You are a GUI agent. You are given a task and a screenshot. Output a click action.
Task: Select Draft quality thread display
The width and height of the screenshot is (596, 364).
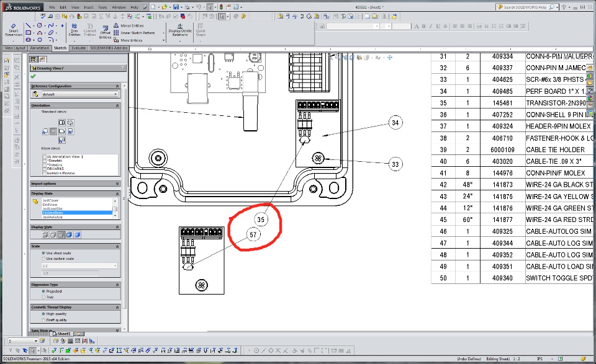[43, 320]
